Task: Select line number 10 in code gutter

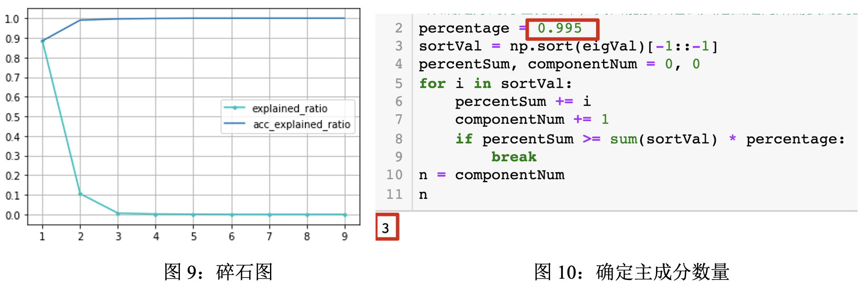Action: point(394,175)
